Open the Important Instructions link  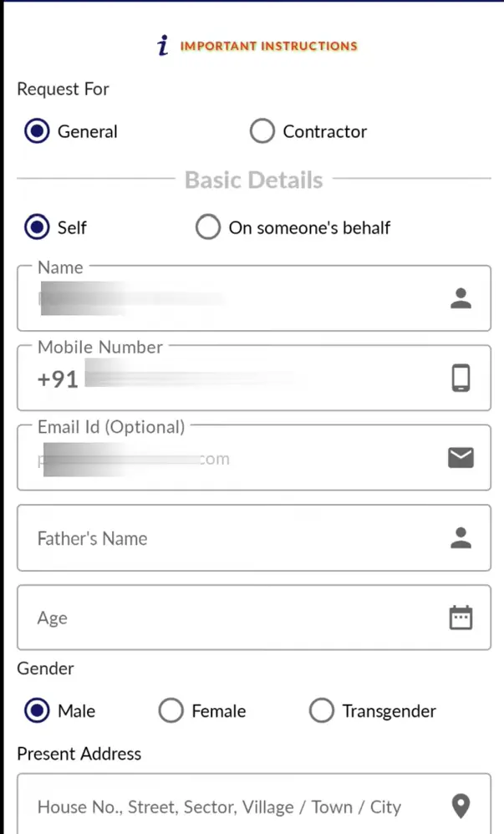point(268,46)
